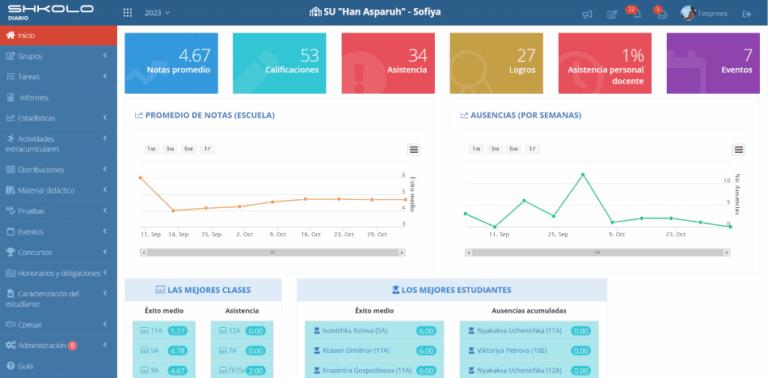
Task: Select 3м range on notes chart
Action: pos(169,149)
